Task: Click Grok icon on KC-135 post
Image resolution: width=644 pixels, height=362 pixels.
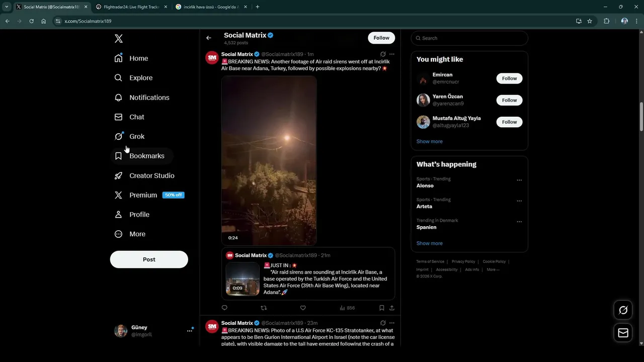Action: (383, 323)
